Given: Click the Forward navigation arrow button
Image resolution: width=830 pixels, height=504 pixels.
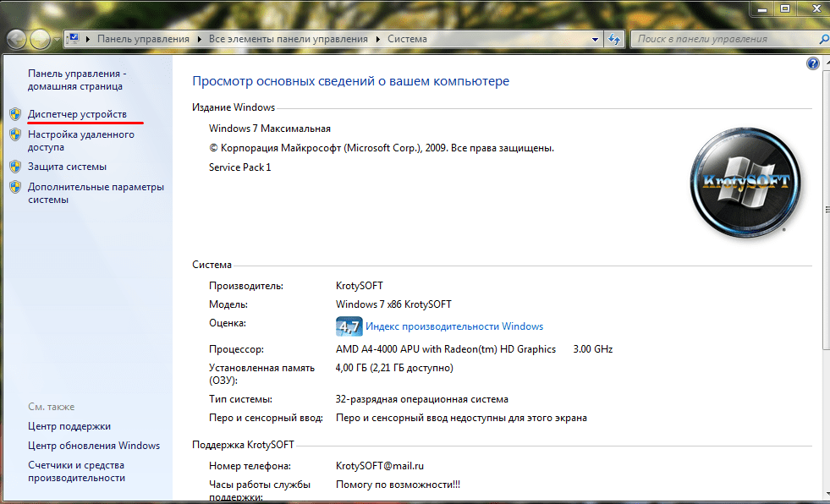Looking at the screenshot, I should [41, 39].
